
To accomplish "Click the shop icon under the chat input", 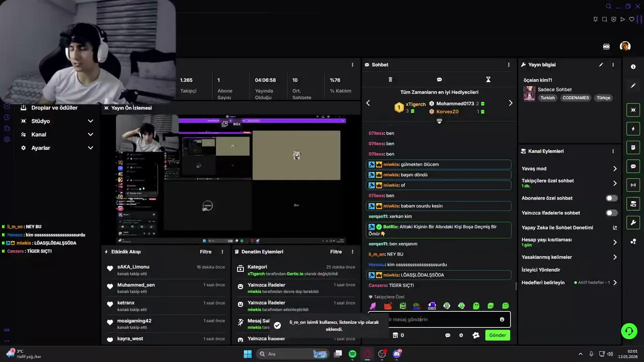I will 395,335.
